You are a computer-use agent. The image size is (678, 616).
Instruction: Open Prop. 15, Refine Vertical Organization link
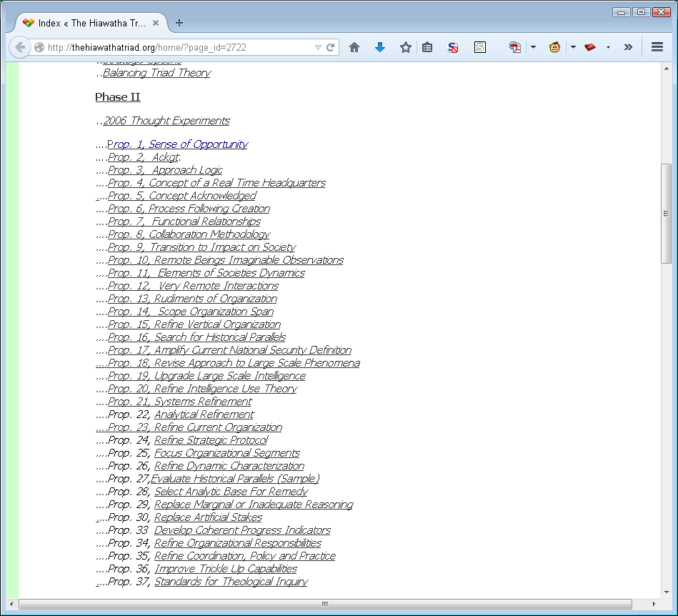[194, 324]
